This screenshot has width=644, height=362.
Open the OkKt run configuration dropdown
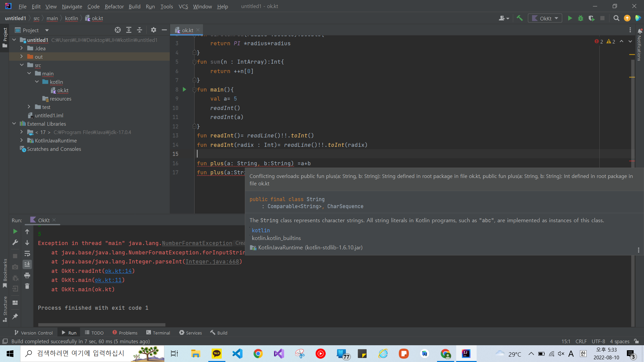[x=545, y=18]
